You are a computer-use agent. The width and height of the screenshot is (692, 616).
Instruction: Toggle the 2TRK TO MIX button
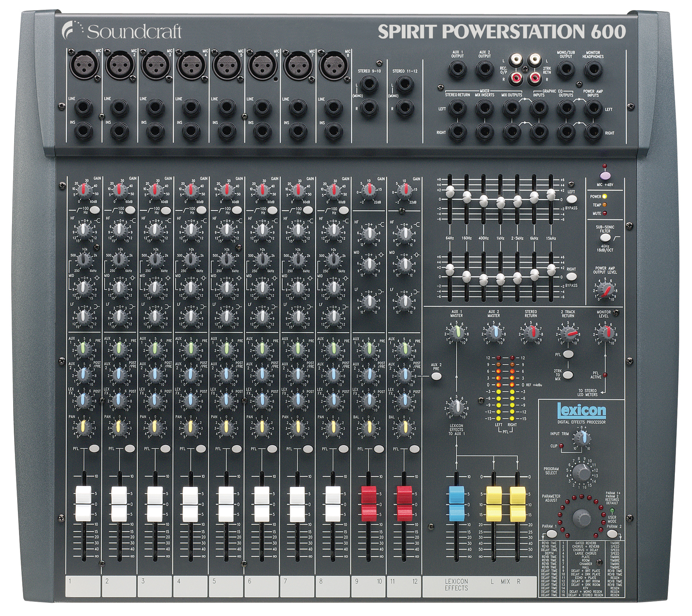(x=569, y=374)
